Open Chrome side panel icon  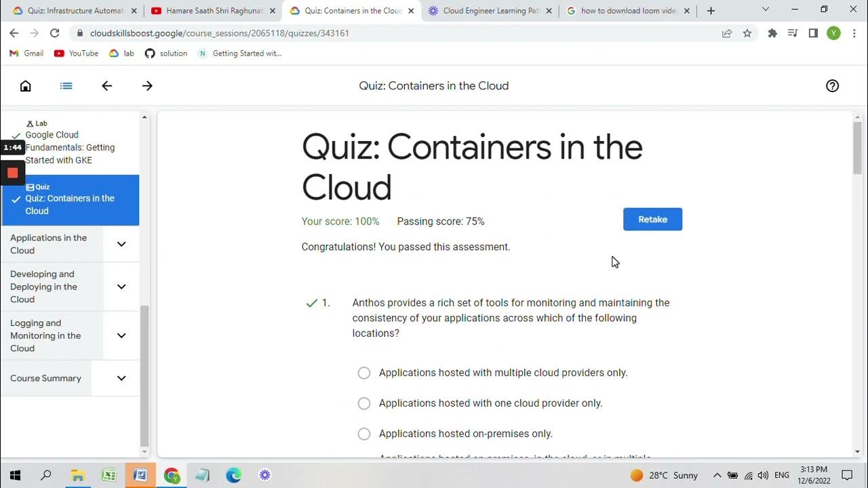tap(813, 33)
